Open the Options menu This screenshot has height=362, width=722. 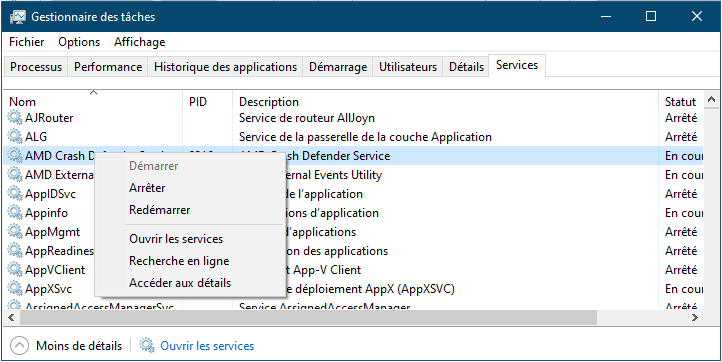coord(79,42)
